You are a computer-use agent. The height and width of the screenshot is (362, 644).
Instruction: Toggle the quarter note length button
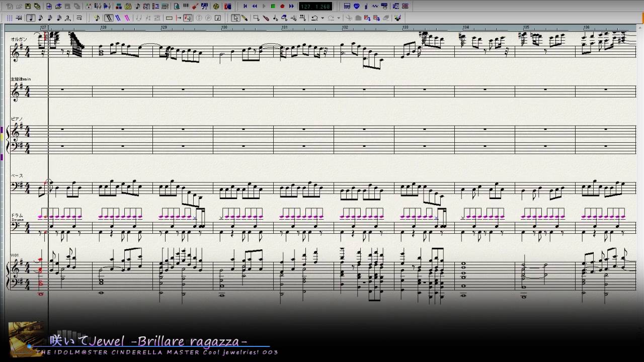click(31, 18)
